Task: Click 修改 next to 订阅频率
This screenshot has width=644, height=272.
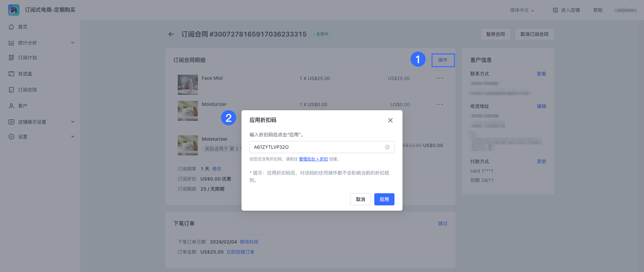Action: [x=217, y=169]
